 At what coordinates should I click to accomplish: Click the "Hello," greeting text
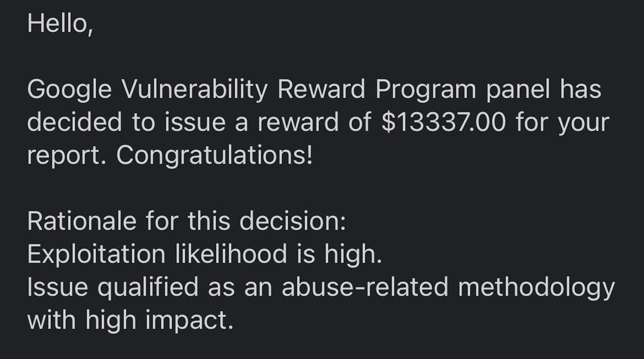[60, 24]
